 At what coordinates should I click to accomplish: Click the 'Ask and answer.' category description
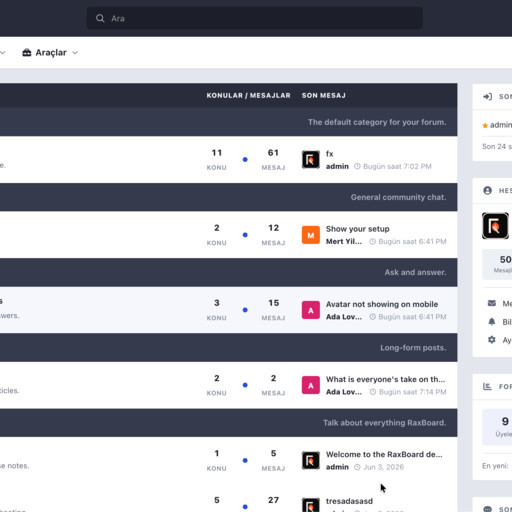[x=415, y=272]
